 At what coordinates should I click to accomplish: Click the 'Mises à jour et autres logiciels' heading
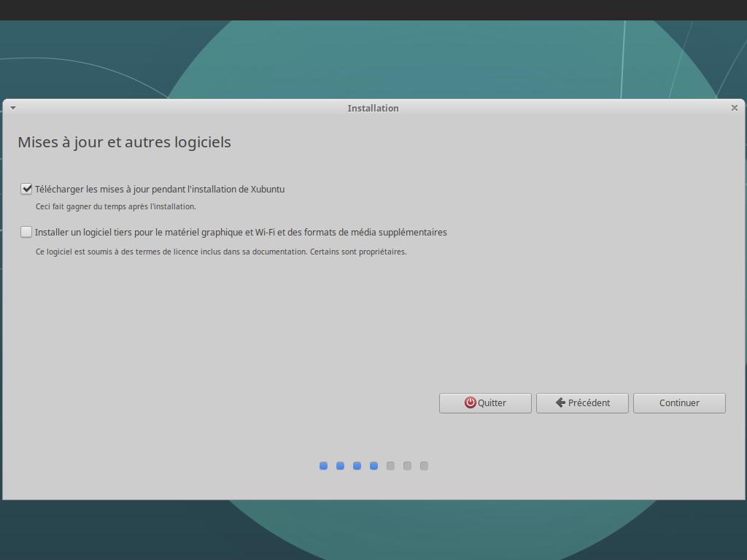click(124, 142)
